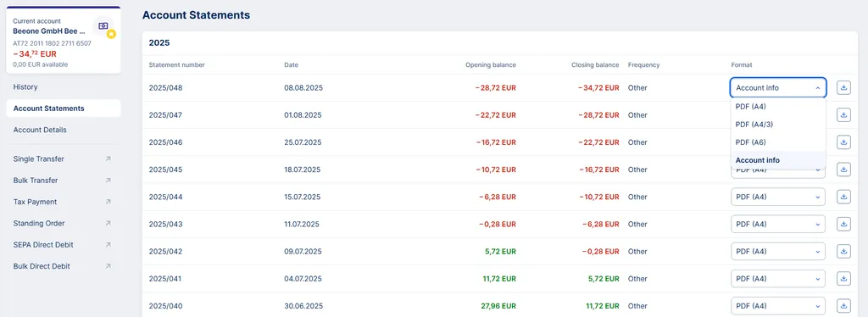The height and width of the screenshot is (317, 868).
Task: Click the Bulk Direct Debit arrow icon
Action: point(108,266)
